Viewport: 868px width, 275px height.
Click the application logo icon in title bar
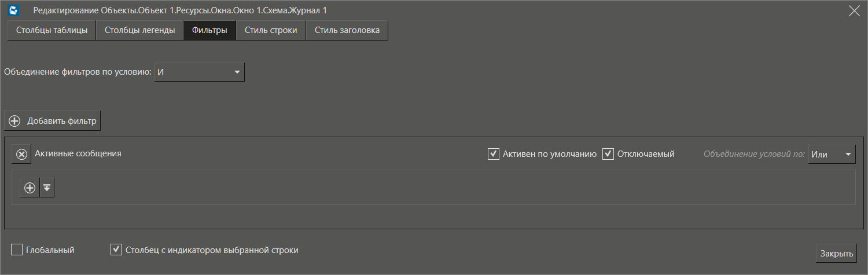pos(14,10)
